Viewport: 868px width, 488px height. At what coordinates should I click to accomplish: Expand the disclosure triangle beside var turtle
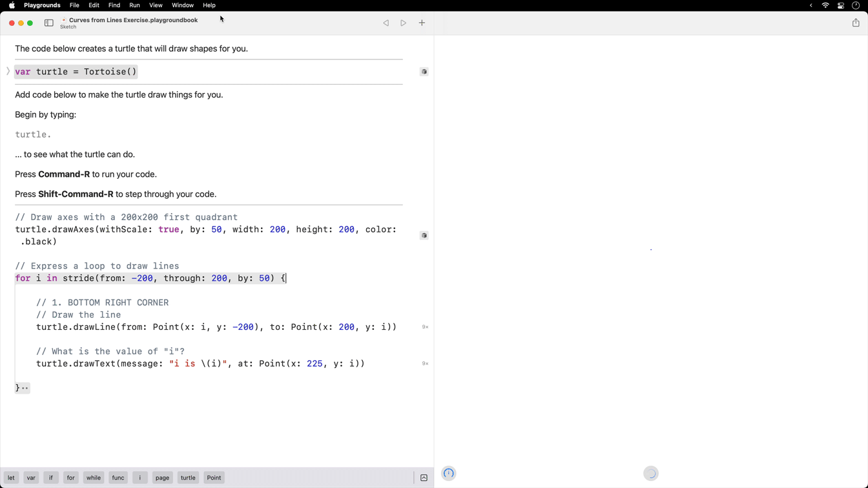coord(8,71)
